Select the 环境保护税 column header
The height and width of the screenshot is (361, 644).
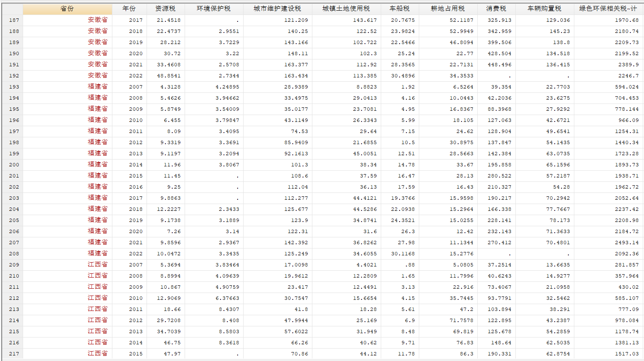tap(214, 9)
